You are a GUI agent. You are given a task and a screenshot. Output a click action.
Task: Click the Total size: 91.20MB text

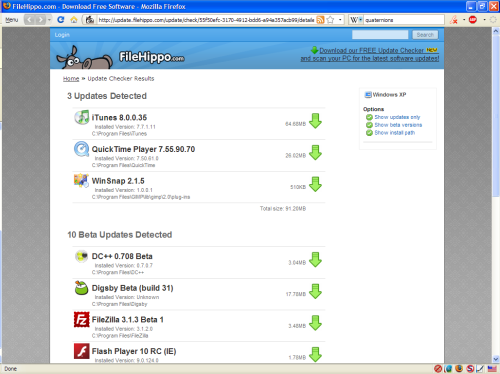[x=283, y=208]
